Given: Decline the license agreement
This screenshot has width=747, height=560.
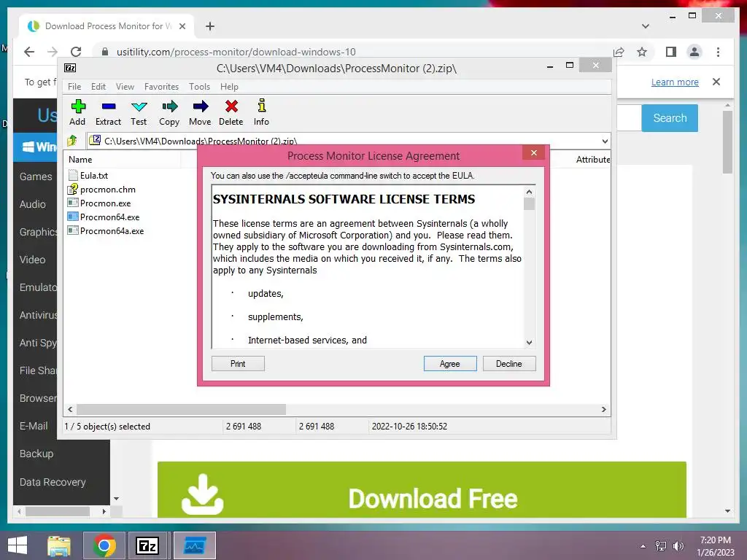Looking at the screenshot, I should tap(508, 363).
